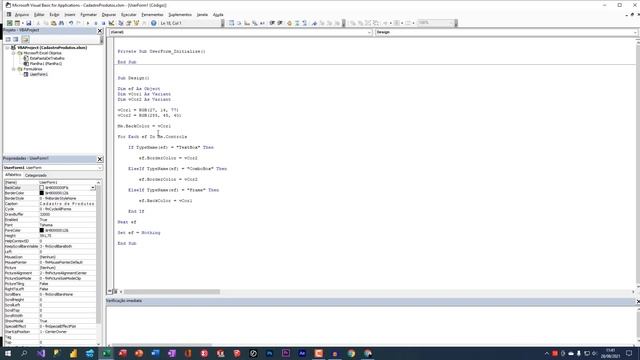Click the Procedure View button at bottom-left of code
The width and height of the screenshot is (640, 360).
(110, 291)
